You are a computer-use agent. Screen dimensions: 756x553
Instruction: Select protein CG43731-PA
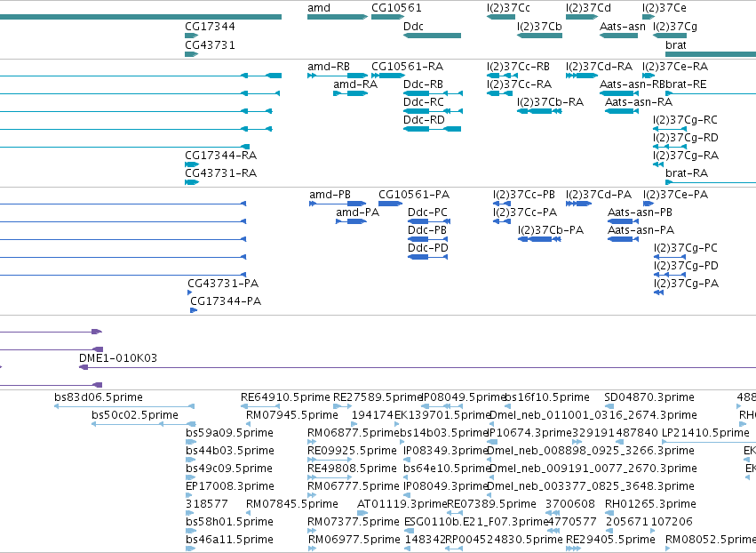[223, 284]
